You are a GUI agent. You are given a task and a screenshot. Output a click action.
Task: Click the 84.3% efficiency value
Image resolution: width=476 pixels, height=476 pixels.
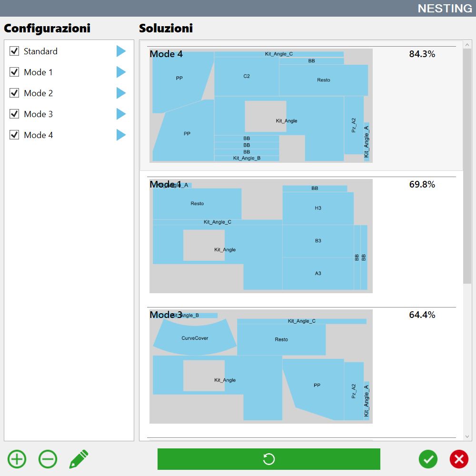tap(422, 54)
